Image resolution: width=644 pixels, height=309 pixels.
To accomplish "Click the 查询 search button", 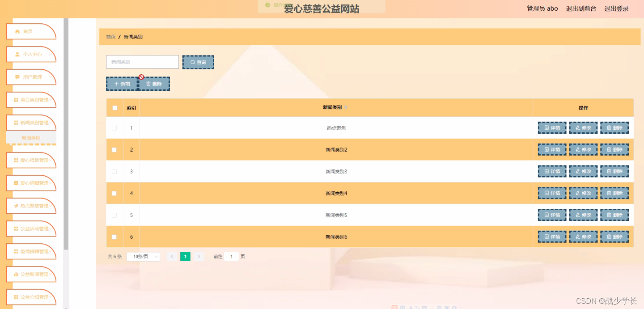I will [x=198, y=62].
